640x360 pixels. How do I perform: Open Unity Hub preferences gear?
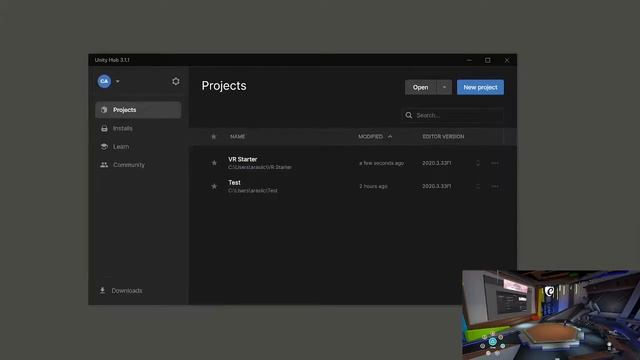click(x=176, y=81)
